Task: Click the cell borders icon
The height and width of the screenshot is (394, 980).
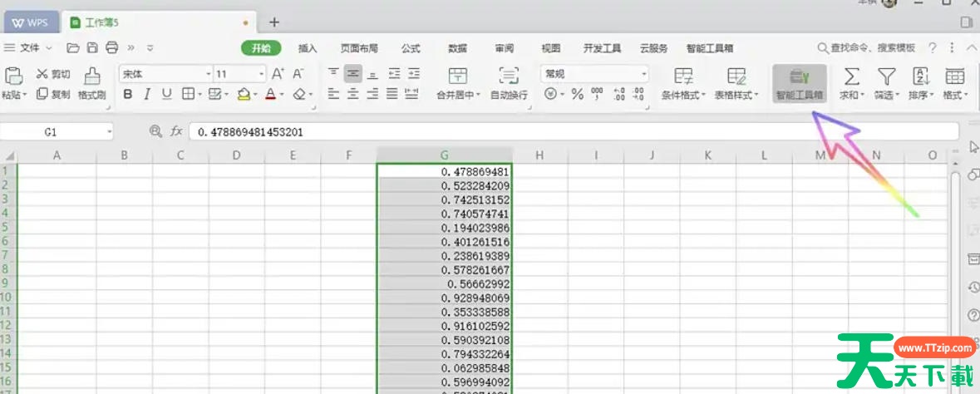Action: 188,94
